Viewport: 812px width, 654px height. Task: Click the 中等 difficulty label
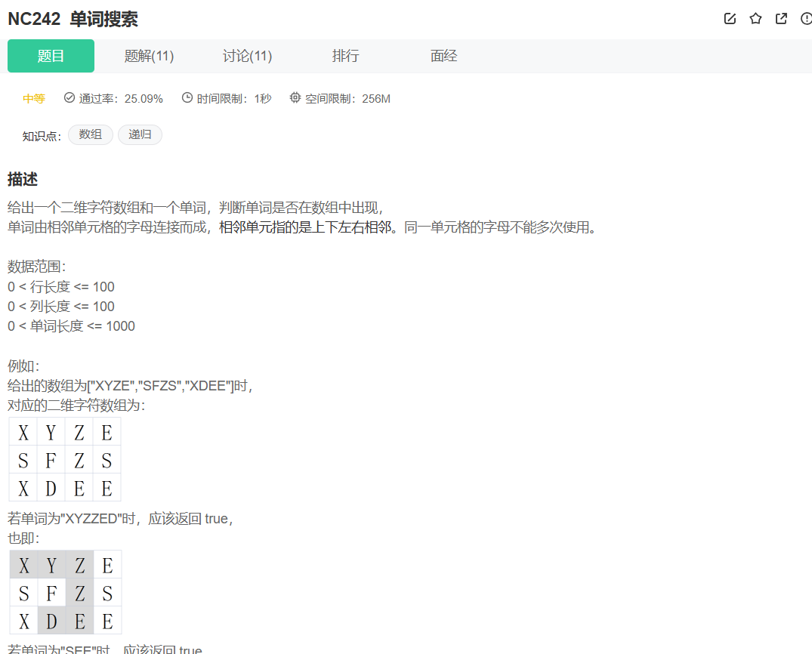click(x=34, y=98)
